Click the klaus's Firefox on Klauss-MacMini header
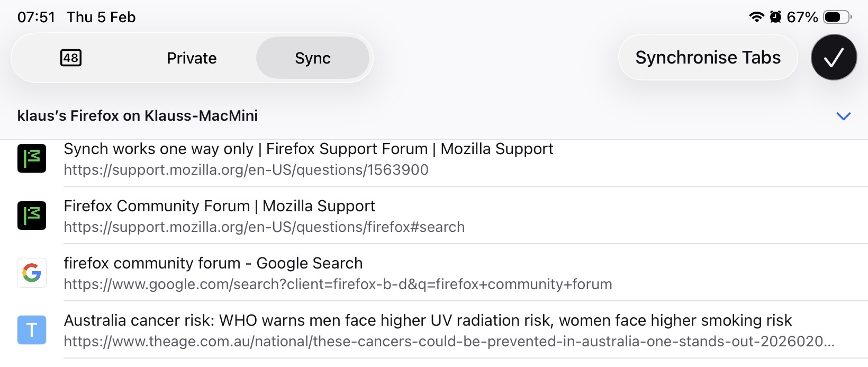 click(x=138, y=116)
